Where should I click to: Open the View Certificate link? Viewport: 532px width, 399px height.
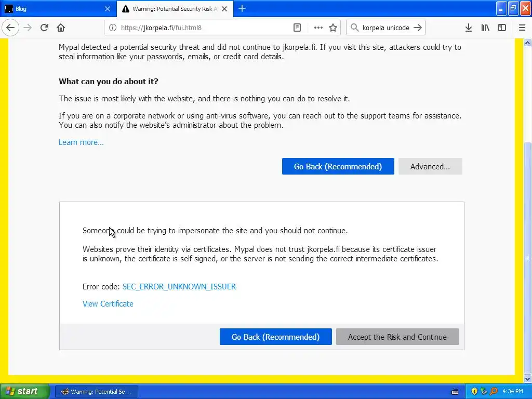(x=108, y=304)
